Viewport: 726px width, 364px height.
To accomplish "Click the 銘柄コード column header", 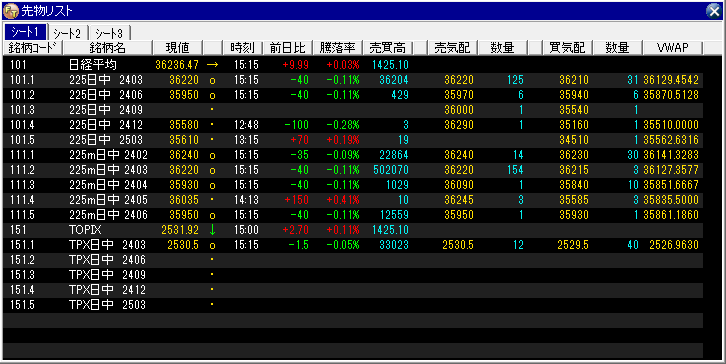I will coord(33,48).
